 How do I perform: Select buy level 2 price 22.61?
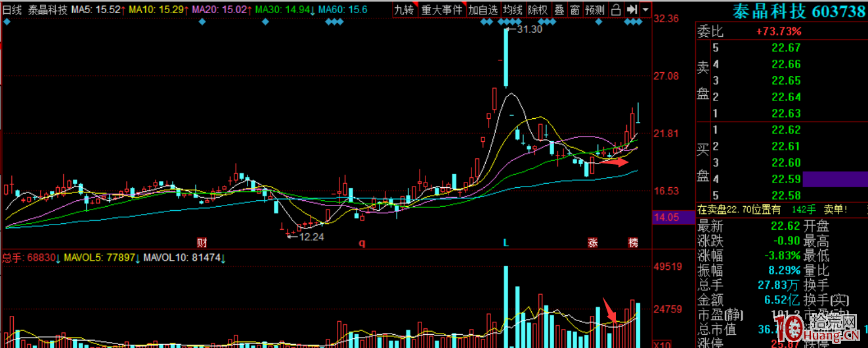[786, 146]
